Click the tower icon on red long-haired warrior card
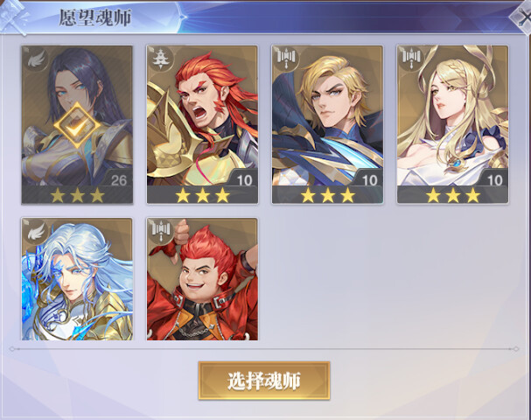The height and width of the screenshot is (420, 531). point(162,59)
